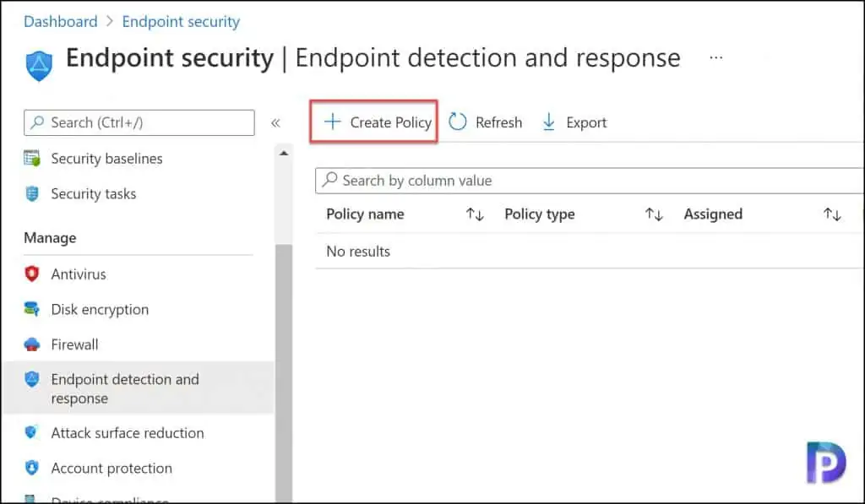Click the No results table row
This screenshot has width=865, height=504.
point(589,252)
